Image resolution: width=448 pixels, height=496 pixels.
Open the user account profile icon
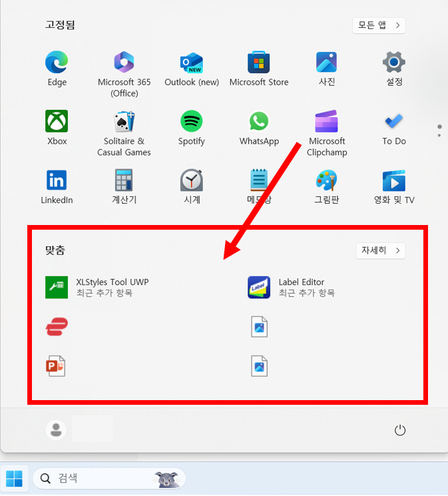click(56, 430)
